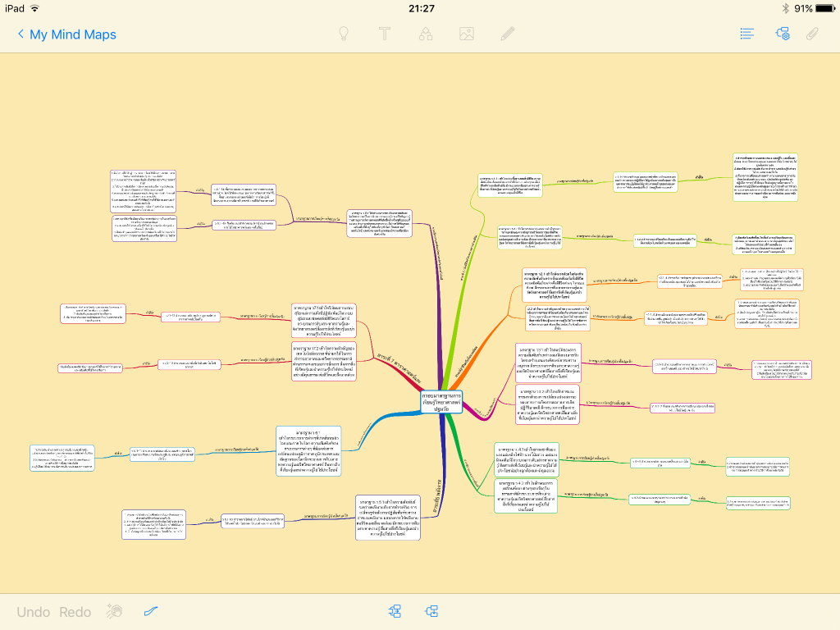This screenshot has width=840, height=630.
Task: Tap the Redo button
Action: 75,612
